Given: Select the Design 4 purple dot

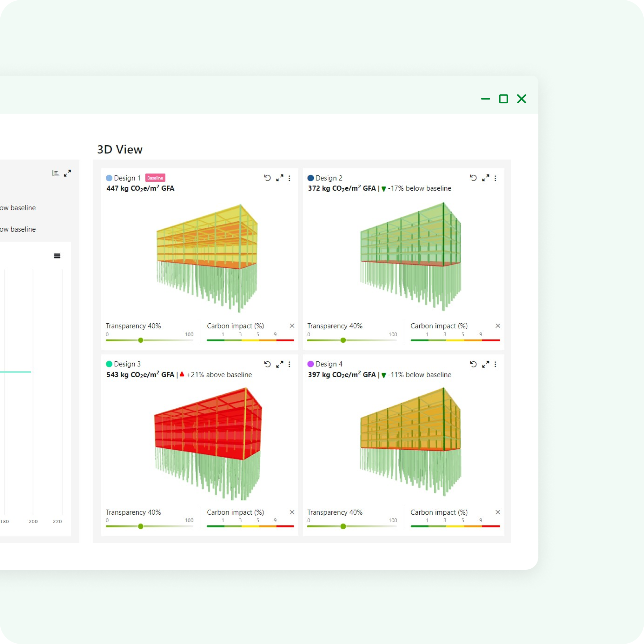Looking at the screenshot, I should pos(311,364).
